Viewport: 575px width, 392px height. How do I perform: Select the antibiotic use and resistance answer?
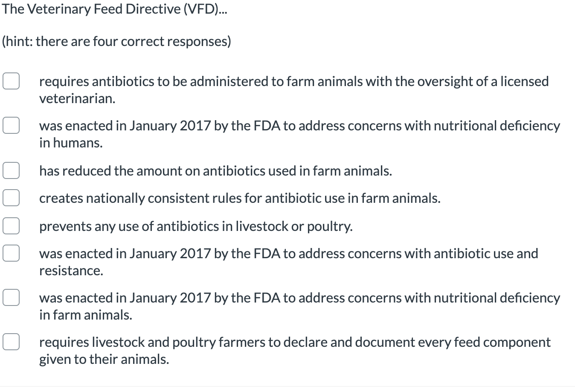(x=12, y=253)
